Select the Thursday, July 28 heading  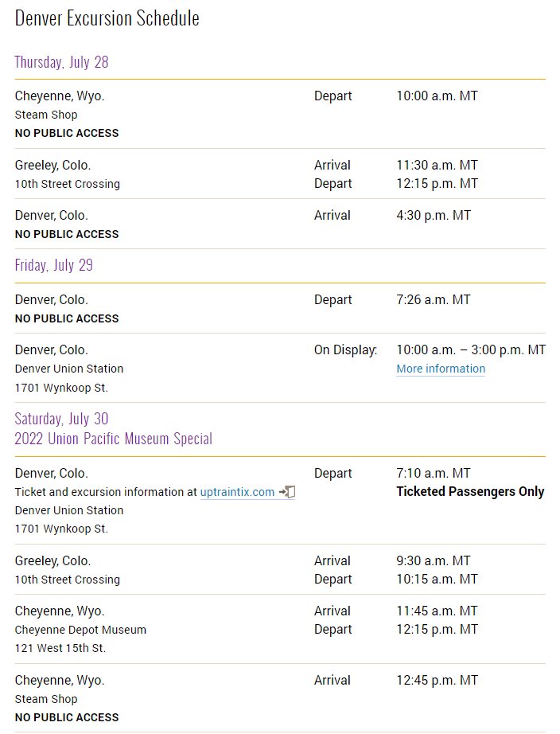pos(61,62)
